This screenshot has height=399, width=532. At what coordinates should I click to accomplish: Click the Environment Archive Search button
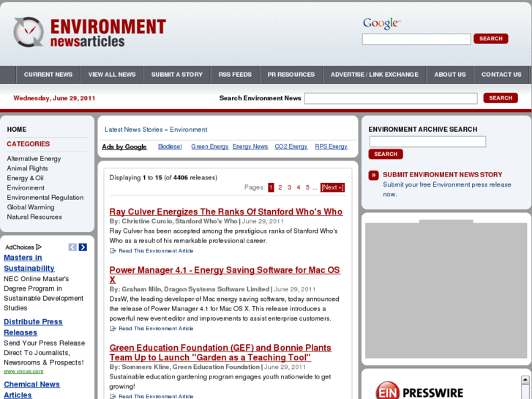coord(386,154)
